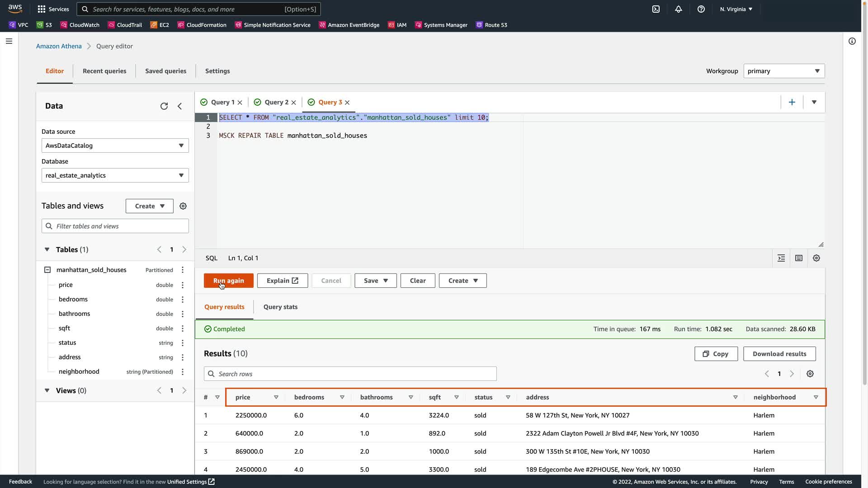Open query editor preferences gear
868x488 pixels.
[x=816, y=258]
